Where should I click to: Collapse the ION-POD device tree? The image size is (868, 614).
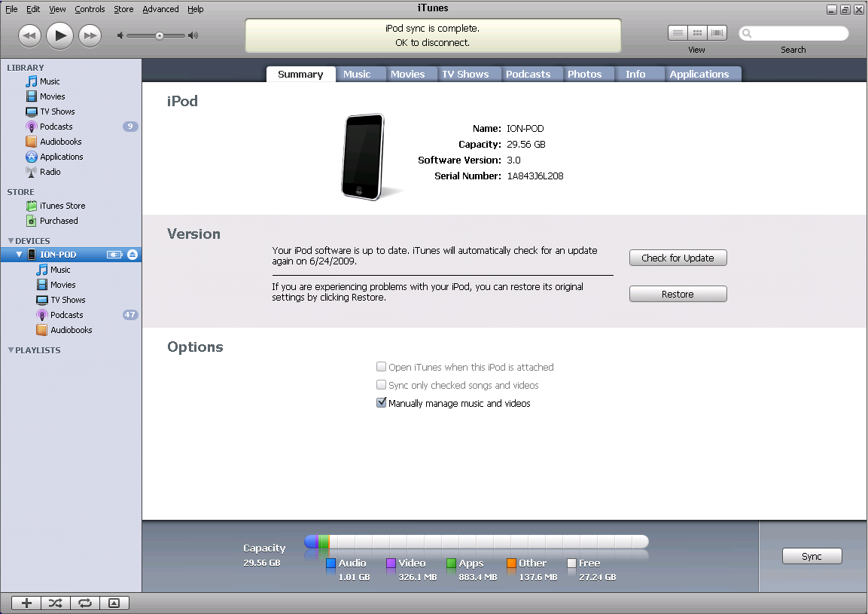point(19,255)
